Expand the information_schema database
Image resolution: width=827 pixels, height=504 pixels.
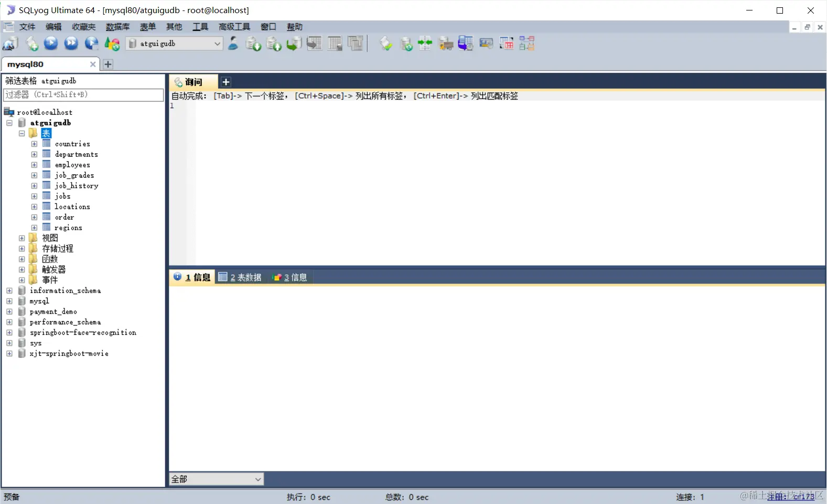9,290
